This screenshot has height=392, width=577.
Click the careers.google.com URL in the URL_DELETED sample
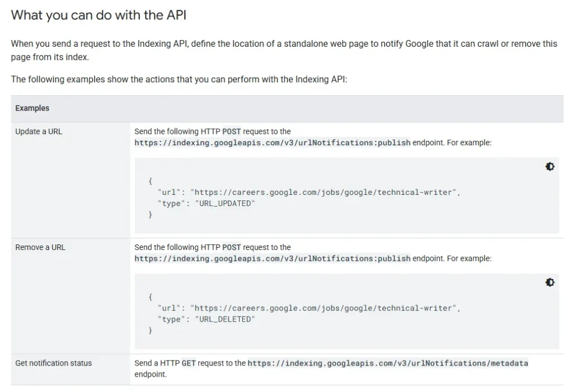pyautogui.click(x=324, y=309)
